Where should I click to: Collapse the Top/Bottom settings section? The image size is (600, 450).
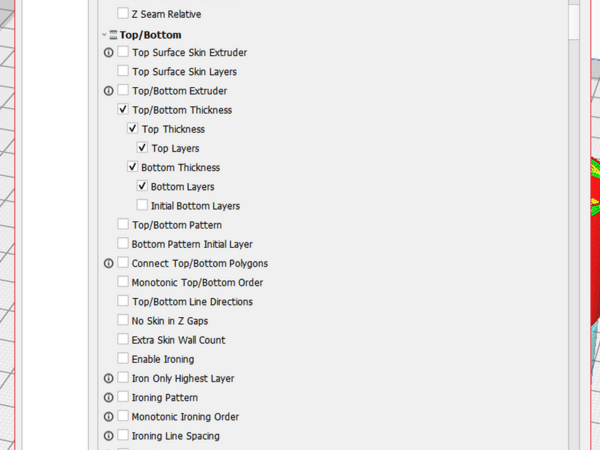coord(103,35)
